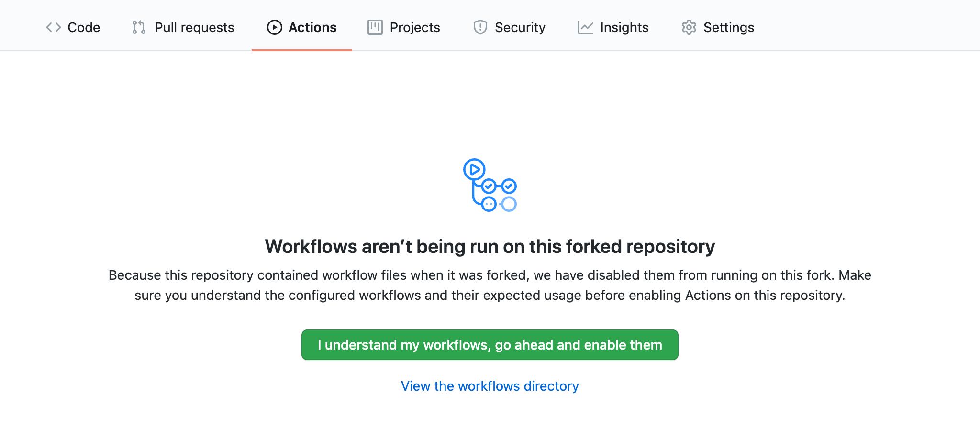Click the "Workflows aren't being run" heading
This screenshot has height=428, width=980.
(x=490, y=247)
